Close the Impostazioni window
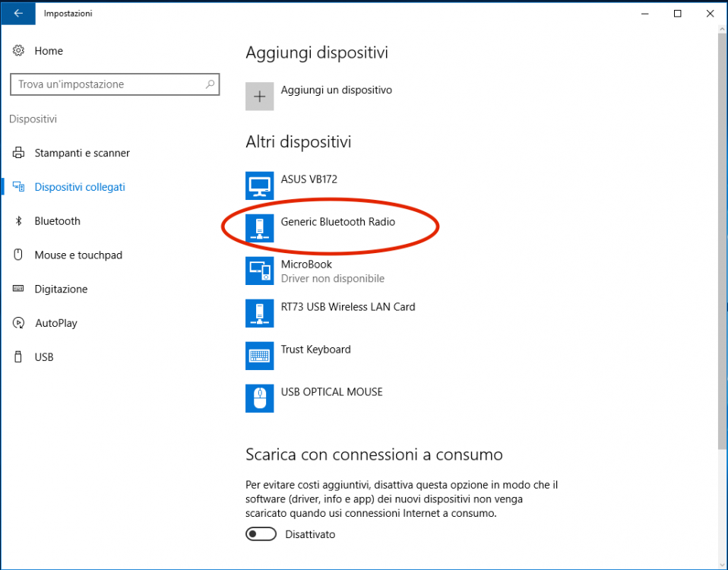Screen dimensions: 728x570 tap(710, 14)
